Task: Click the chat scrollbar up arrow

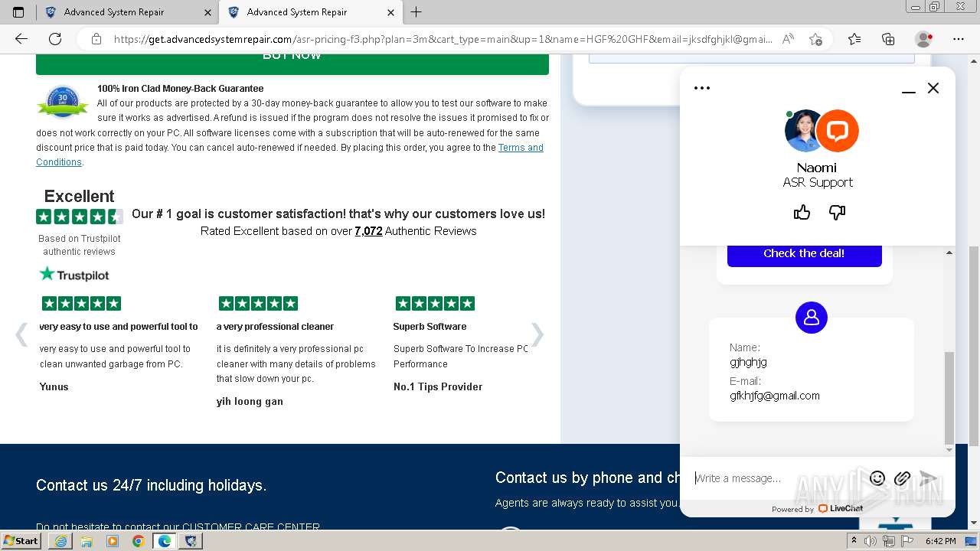Action: [x=949, y=253]
